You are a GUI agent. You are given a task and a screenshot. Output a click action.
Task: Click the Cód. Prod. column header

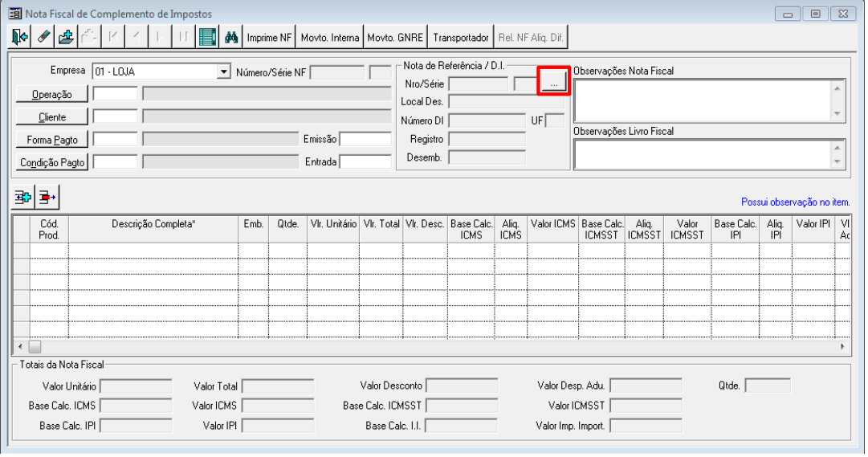49,230
